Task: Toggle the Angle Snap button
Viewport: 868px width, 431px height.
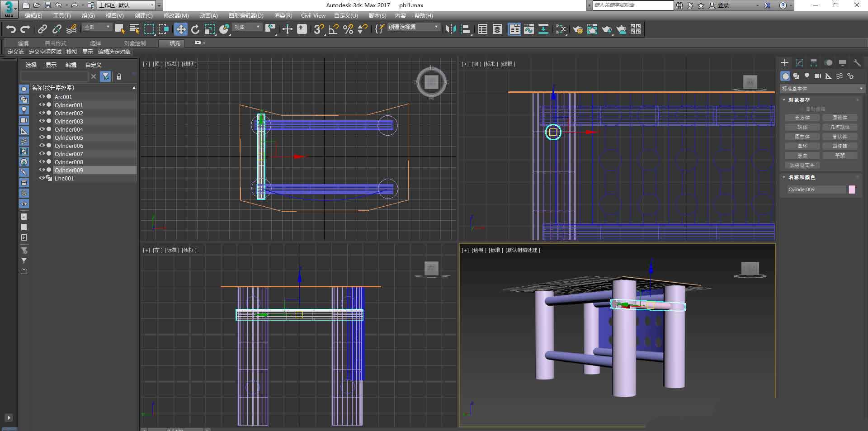Action: pos(334,29)
